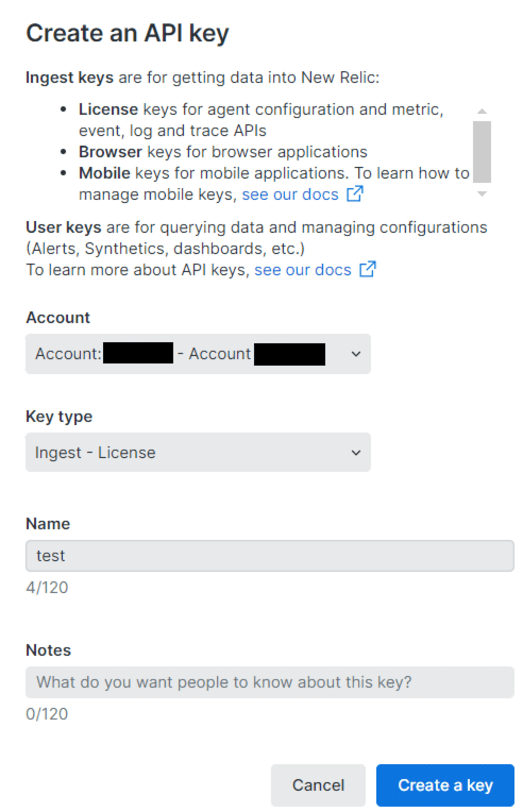Click the bold 'Browser' bullet text
This screenshot has height=812, width=523.
click(x=110, y=152)
